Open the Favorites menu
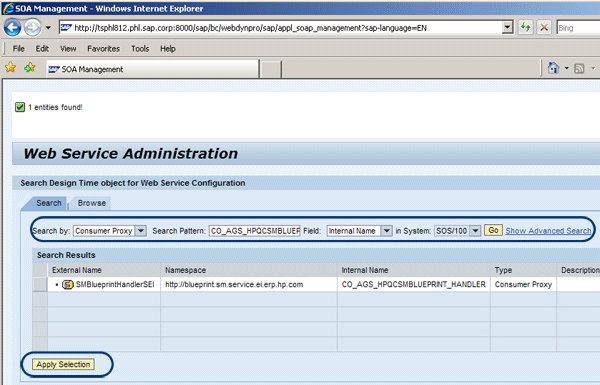Screen dimensions: 600x385 tap(103, 49)
